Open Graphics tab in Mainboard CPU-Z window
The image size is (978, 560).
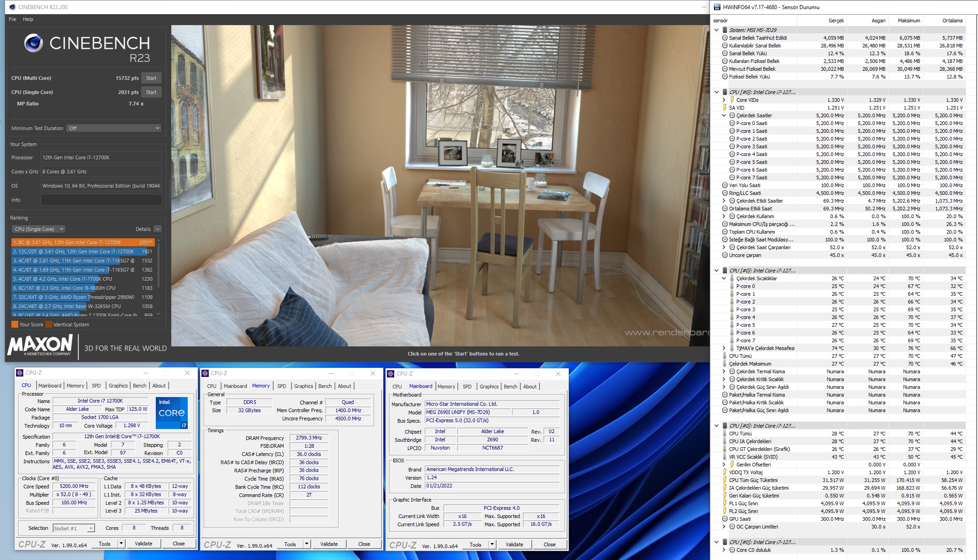tap(489, 387)
